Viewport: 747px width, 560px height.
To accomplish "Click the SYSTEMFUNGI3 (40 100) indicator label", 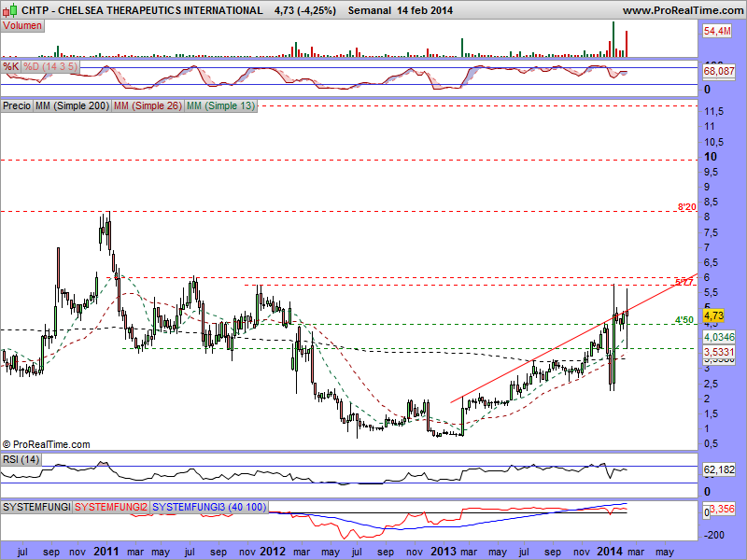I will coord(208,507).
